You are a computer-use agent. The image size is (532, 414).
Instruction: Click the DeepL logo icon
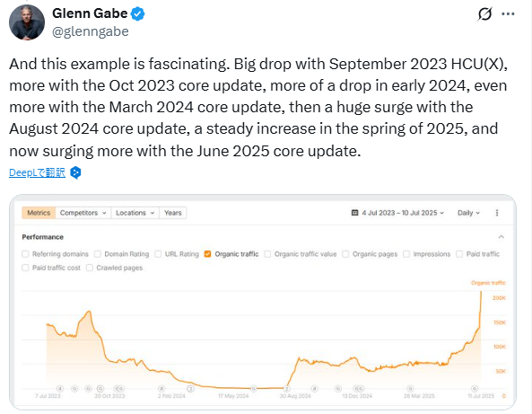tap(75, 172)
